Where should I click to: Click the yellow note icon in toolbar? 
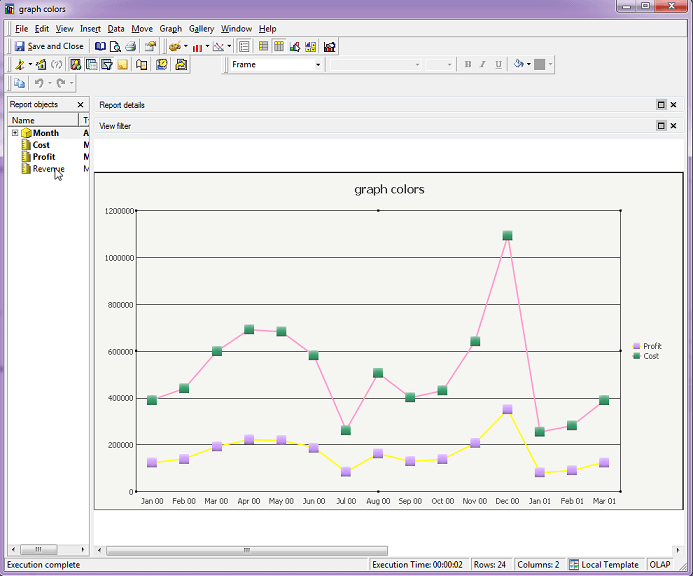point(122,65)
